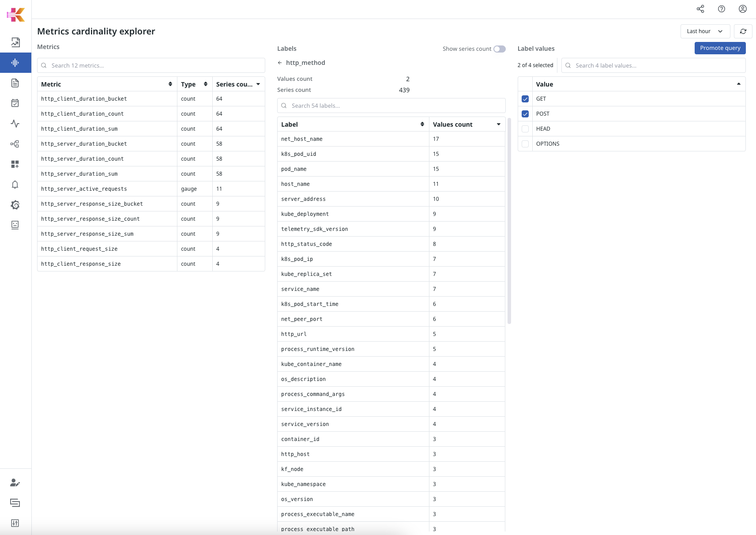Open the Logs document icon in sidebar
The image size is (756, 535).
pos(15,83)
